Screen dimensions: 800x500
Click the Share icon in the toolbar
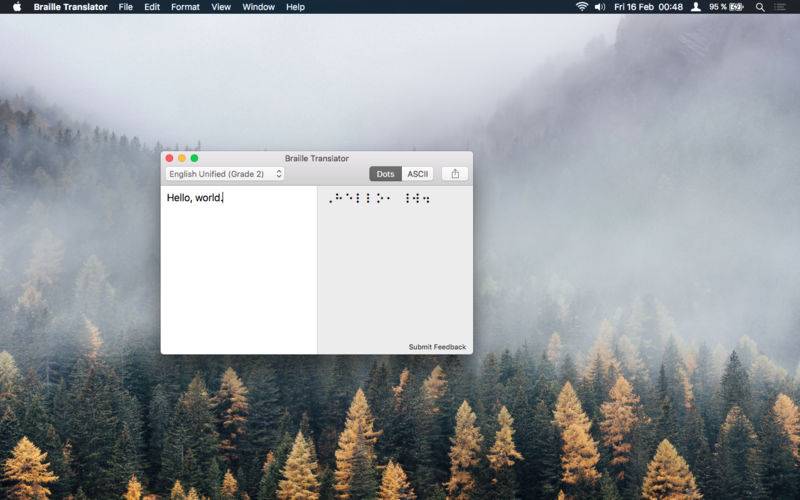coord(455,174)
